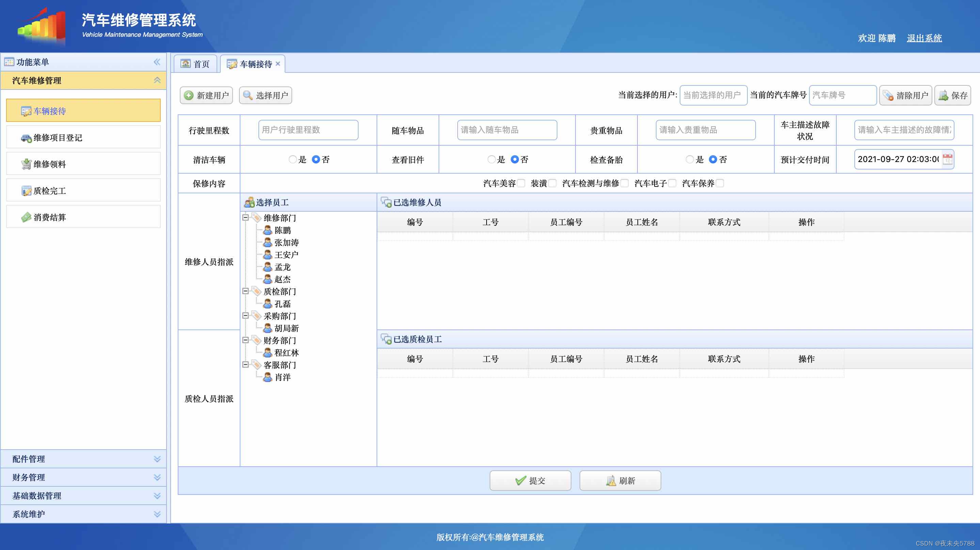Collapse the 维修部门 tree node
This screenshot has height=550, width=980.
point(246,217)
